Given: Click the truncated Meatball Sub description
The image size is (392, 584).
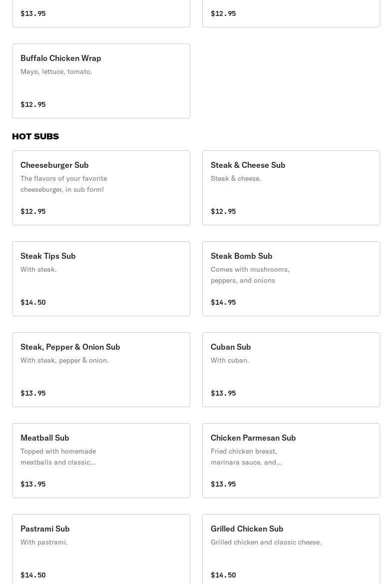Looking at the screenshot, I should tap(58, 457).
